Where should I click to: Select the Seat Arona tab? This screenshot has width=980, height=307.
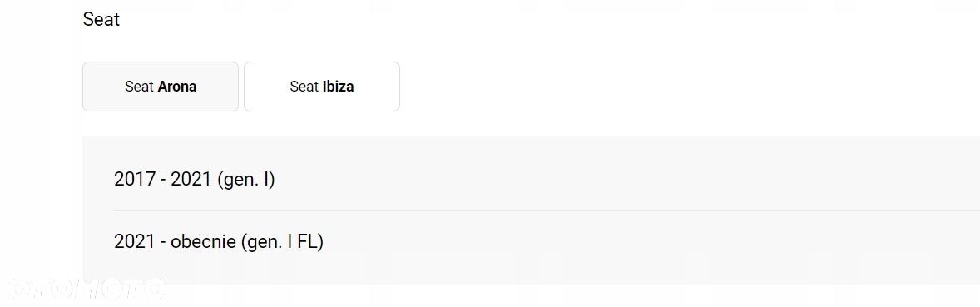[160, 87]
